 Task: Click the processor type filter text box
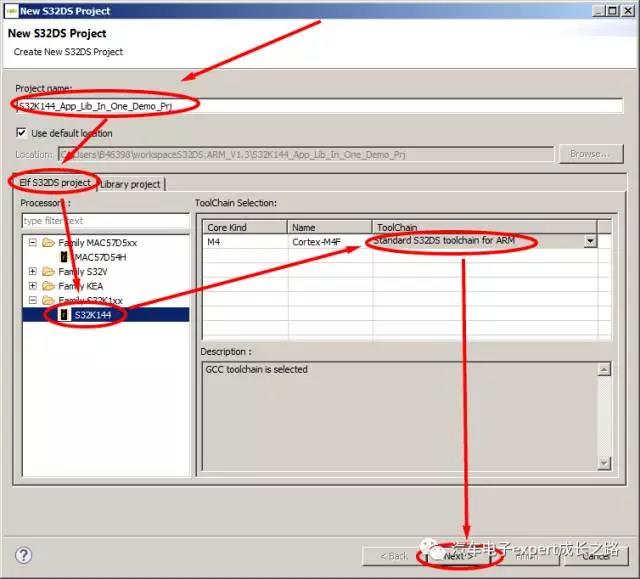[104, 220]
